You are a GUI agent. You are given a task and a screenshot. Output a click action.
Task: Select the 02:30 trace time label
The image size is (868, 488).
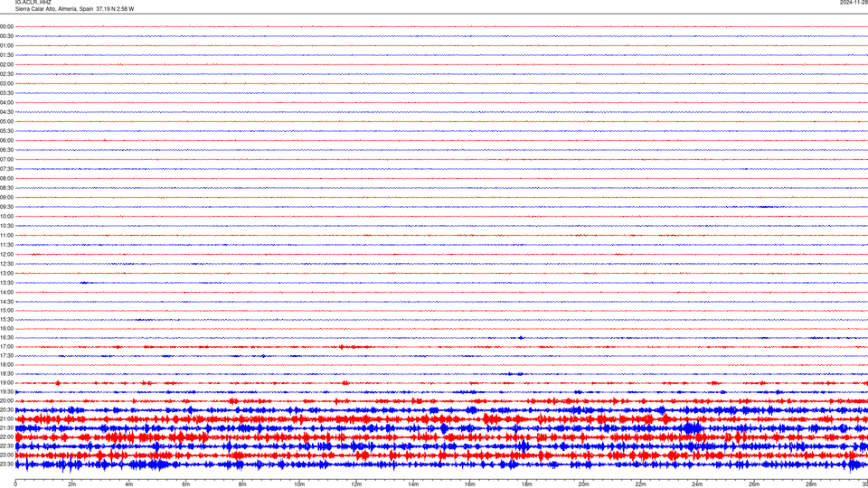(6, 74)
